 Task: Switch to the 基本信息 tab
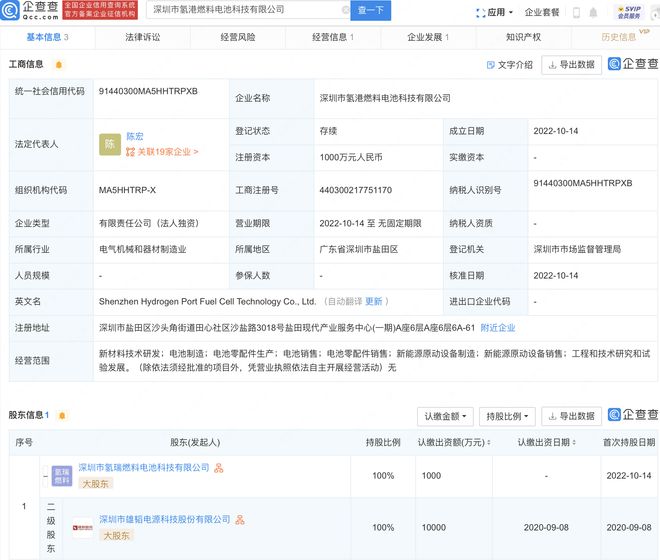[47, 37]
